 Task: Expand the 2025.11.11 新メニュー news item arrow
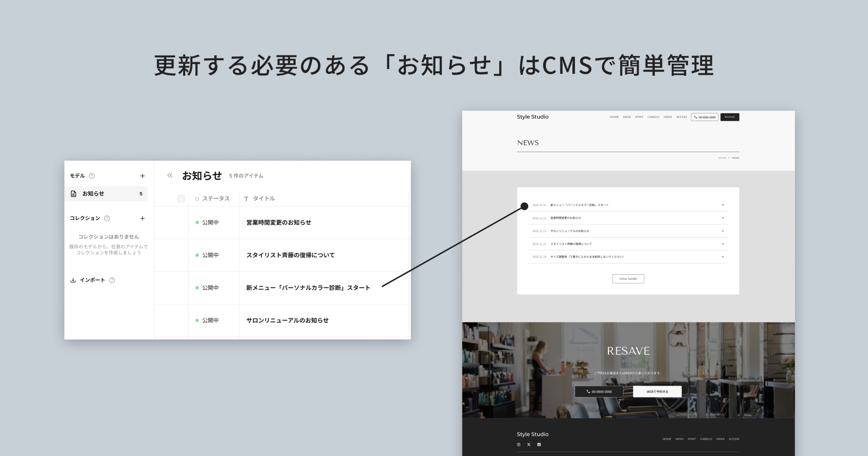click(x=722, y=205)
